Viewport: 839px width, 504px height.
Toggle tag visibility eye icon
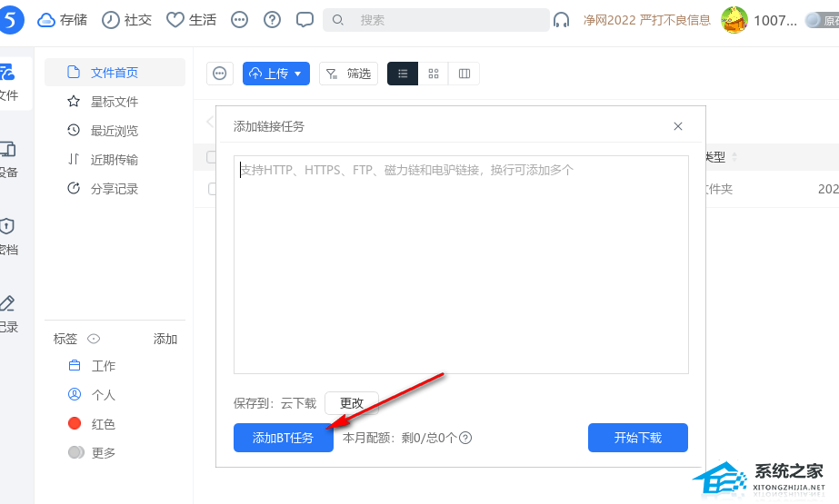coord(93,339)
